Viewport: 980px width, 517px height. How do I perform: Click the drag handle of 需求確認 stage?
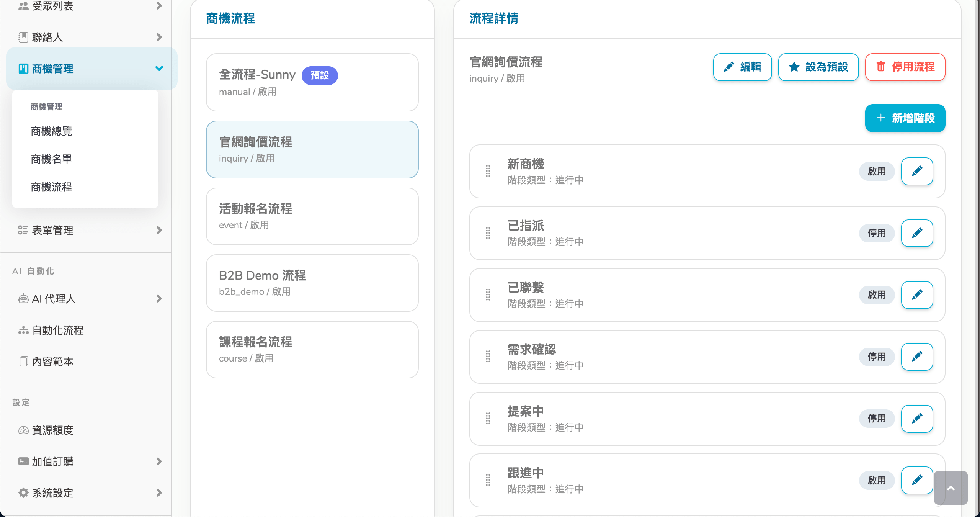488,357
